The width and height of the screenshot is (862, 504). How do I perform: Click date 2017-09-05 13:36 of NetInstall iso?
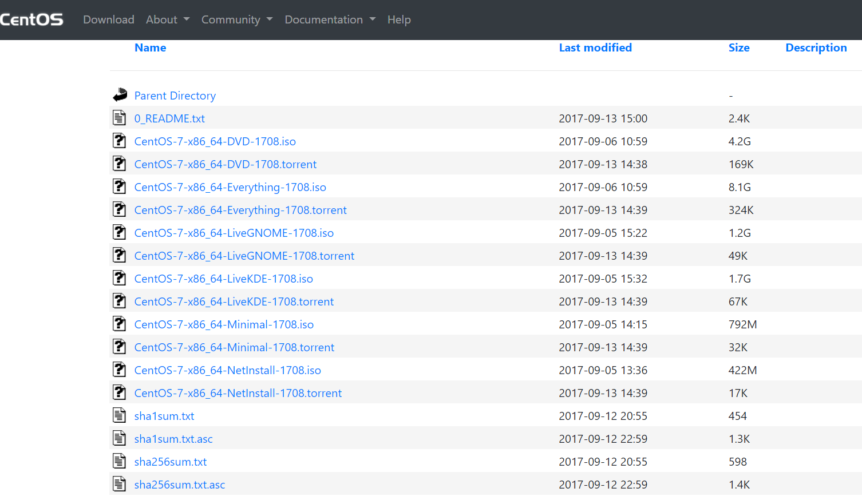coord(603,370)
